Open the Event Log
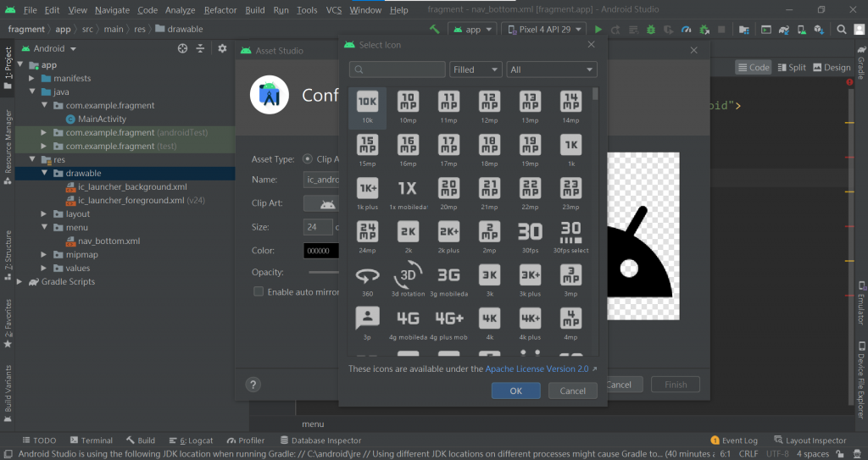This screenshot has width=868, height=460. pos(734,440)
